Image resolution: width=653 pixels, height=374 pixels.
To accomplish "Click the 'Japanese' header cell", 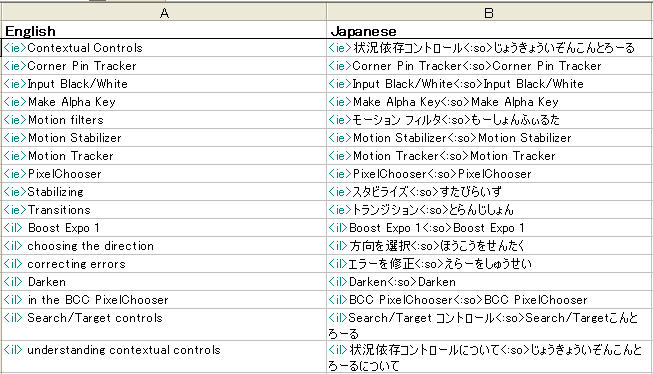I will tap(489, 30).
